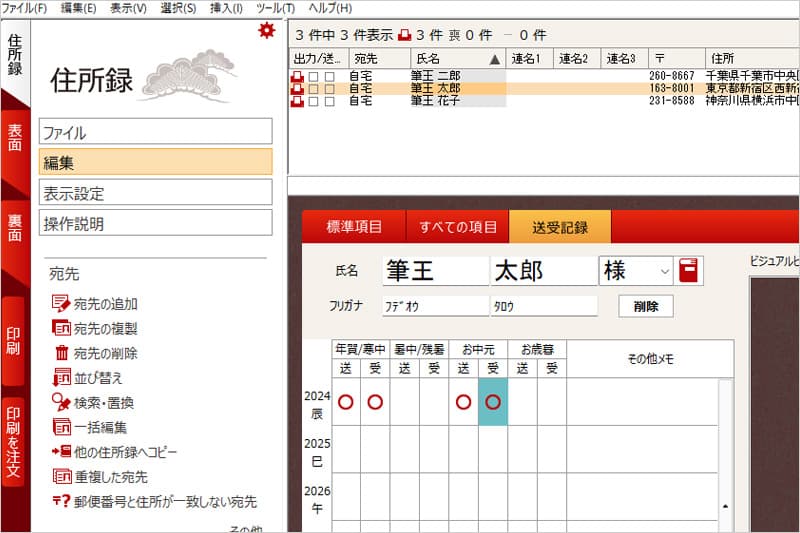800x533 pixels.
Task: Click the 検索・置換 link
Action: click(104, 403)
